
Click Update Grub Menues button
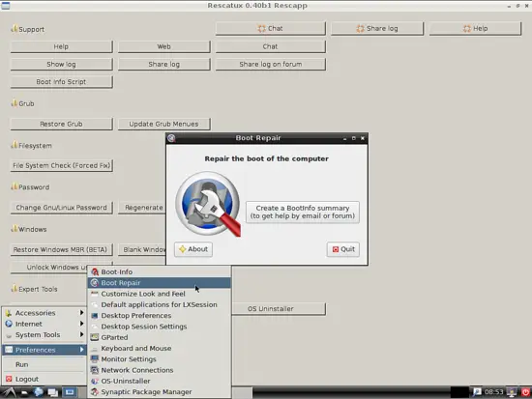tap(163, 124)
